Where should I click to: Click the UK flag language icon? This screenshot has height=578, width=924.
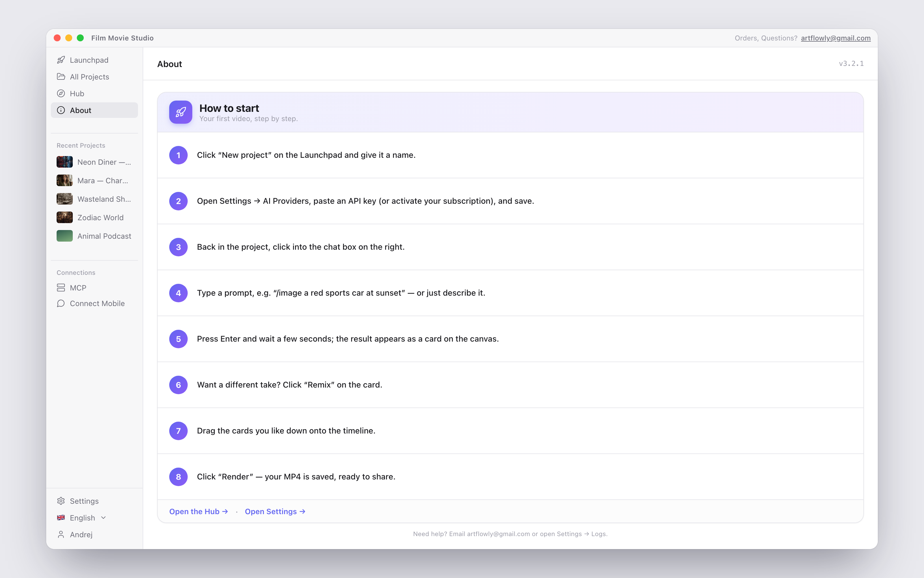pos(61,518)
